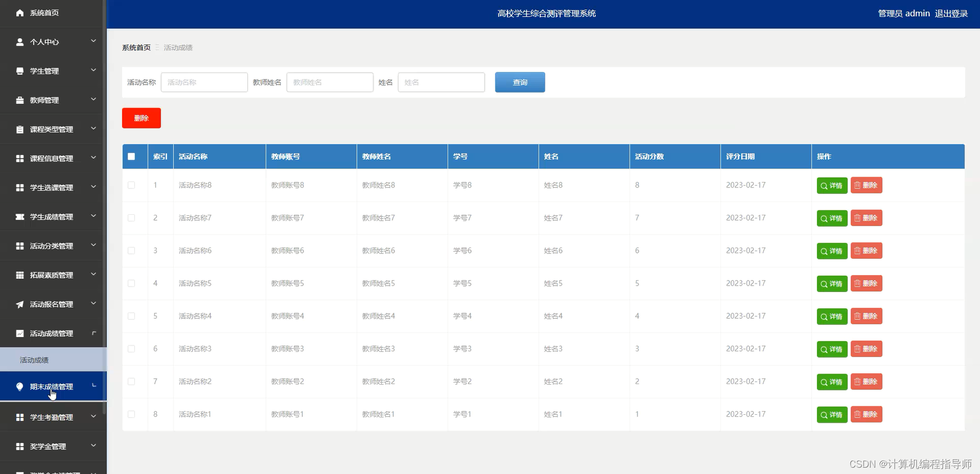Click the blue 查询 search button
Screen dimensions: 980x474
(x=520, y=82)
